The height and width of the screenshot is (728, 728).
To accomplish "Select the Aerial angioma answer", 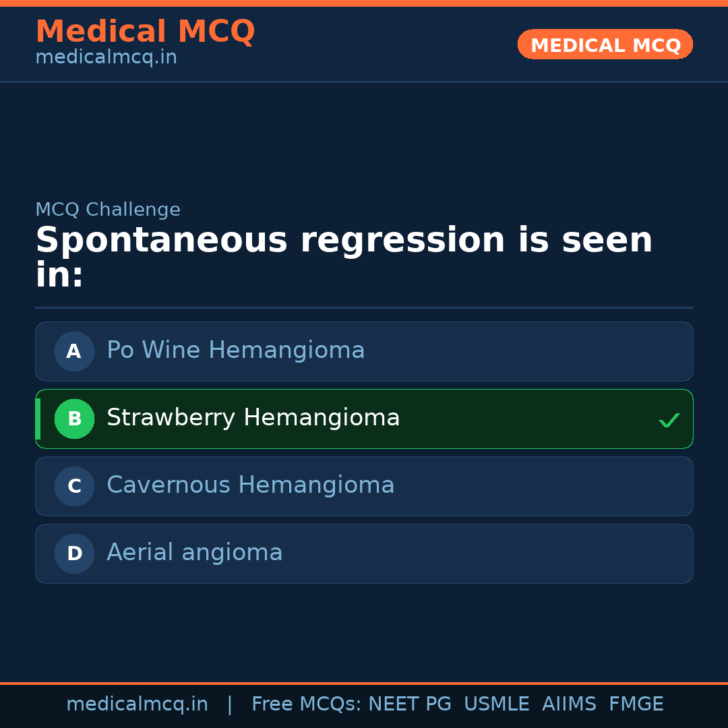I will (x=194, y=553).
